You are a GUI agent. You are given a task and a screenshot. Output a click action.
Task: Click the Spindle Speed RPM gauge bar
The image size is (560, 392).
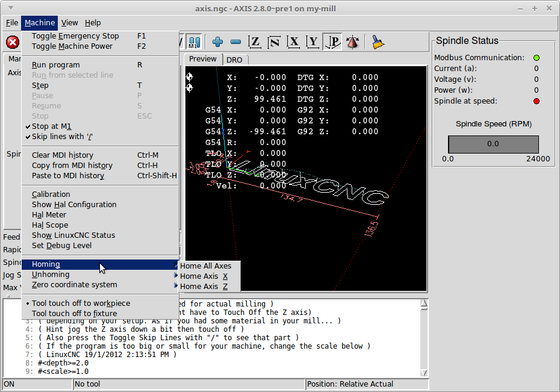click(x=493, y=144)
